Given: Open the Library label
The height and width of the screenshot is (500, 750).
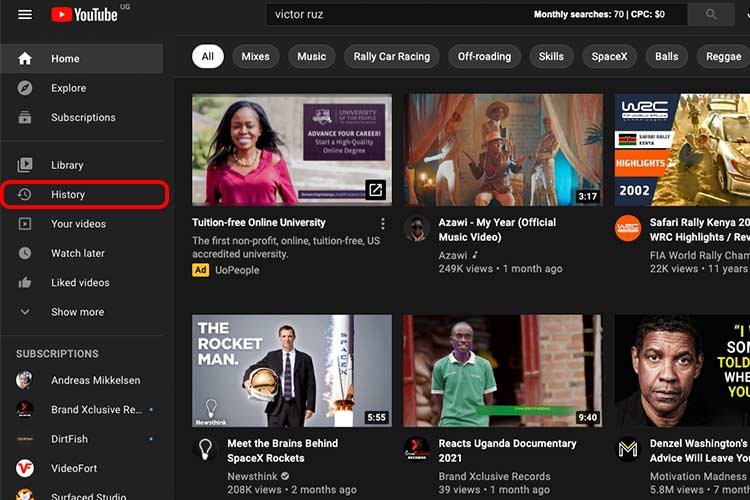Looking at the screenshot, I should [67, 165].
